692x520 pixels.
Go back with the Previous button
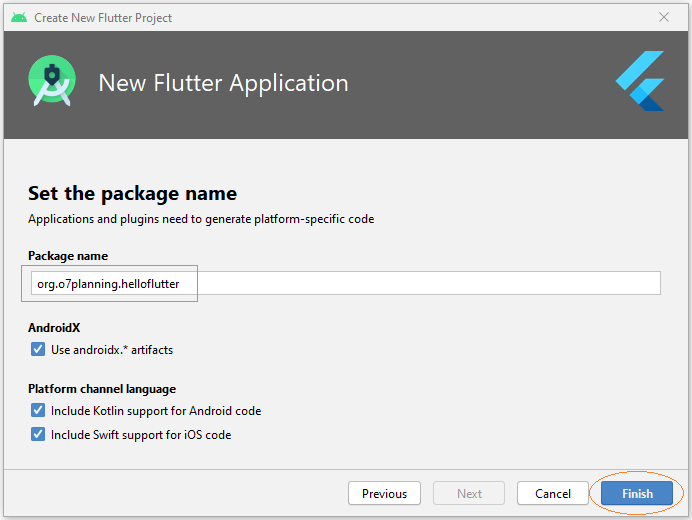click(x=384, y=493)
